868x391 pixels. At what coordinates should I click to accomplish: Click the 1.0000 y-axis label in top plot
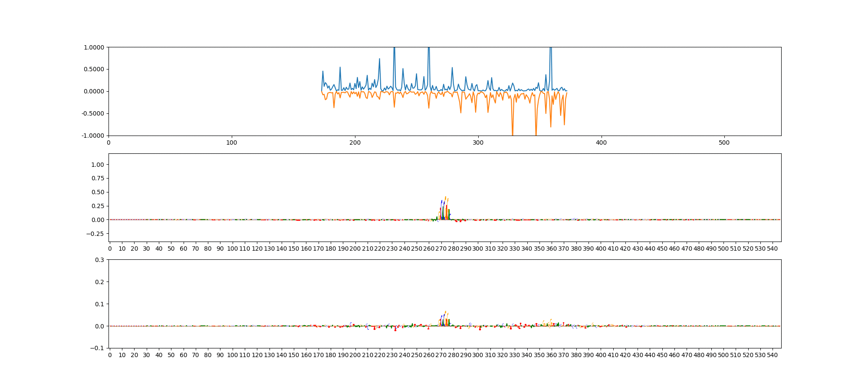coord(94,47)
